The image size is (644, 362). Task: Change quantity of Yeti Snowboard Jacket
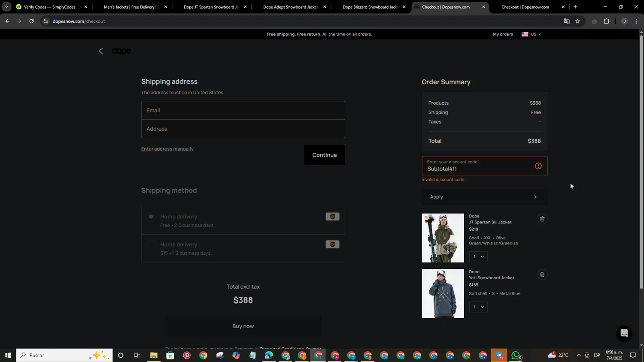[478, 307]
